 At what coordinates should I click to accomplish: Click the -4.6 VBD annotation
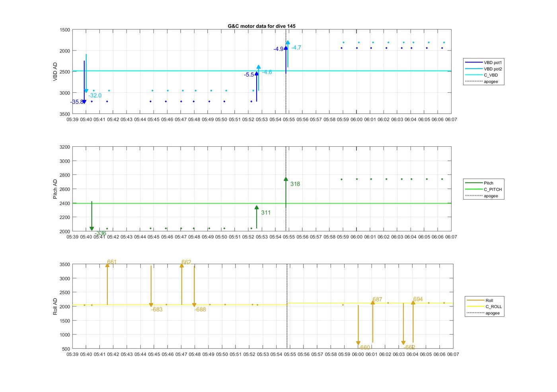click(267, 72)
